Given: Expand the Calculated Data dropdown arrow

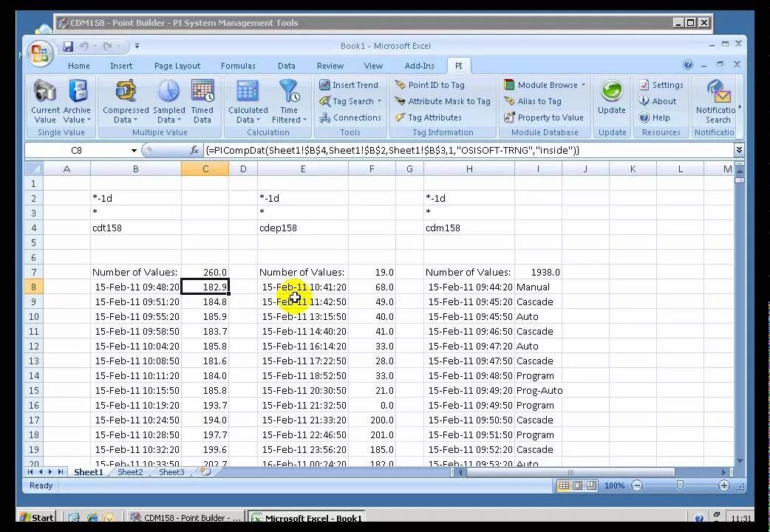Looking at the screenshot, I should click(258, 120).
